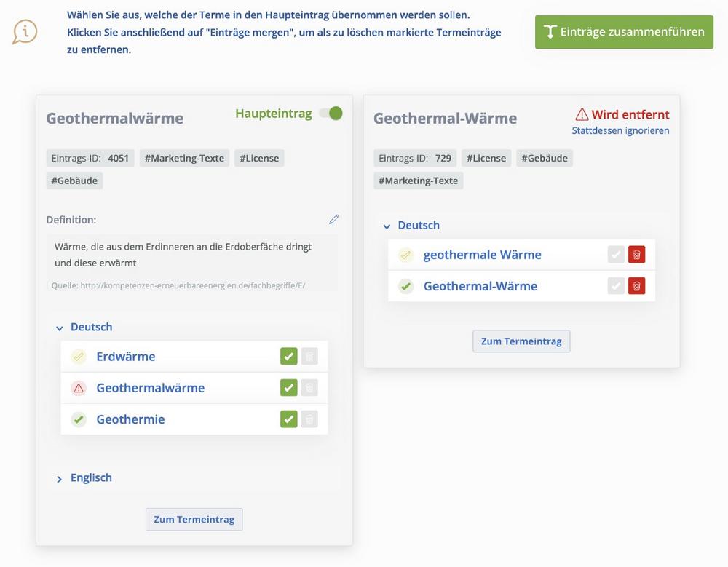Screen dimensions: 728x567
Task: Enable keep checkbox for geothermale Wärme
Action: [616, 255]
